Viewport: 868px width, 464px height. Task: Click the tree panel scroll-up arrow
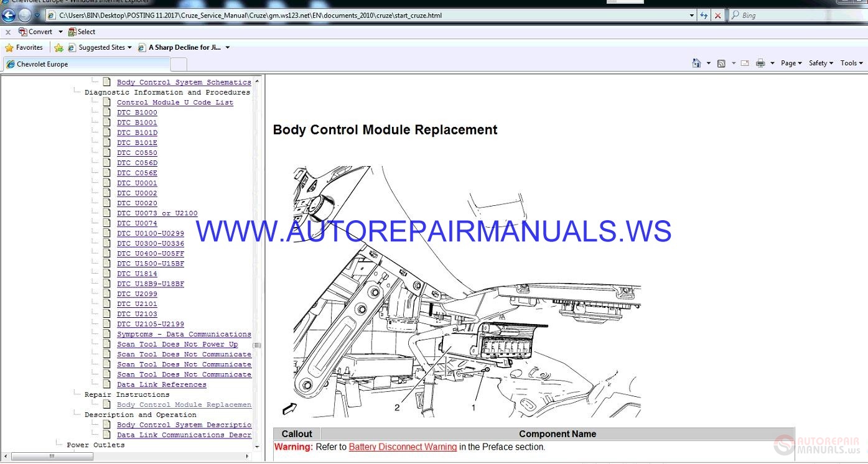[x=257, y=81]
